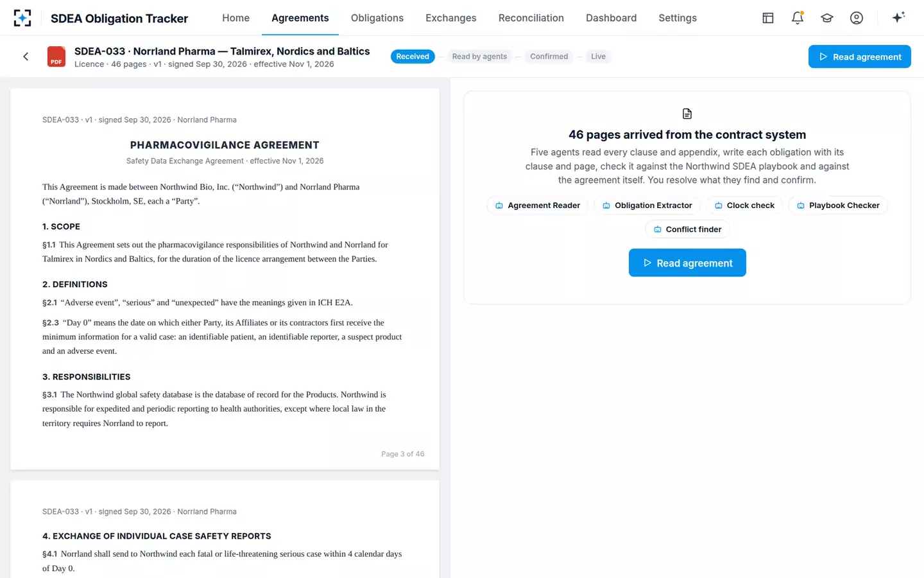
Task: Switch to the Agreements tab
Action: tap(300, 18)
